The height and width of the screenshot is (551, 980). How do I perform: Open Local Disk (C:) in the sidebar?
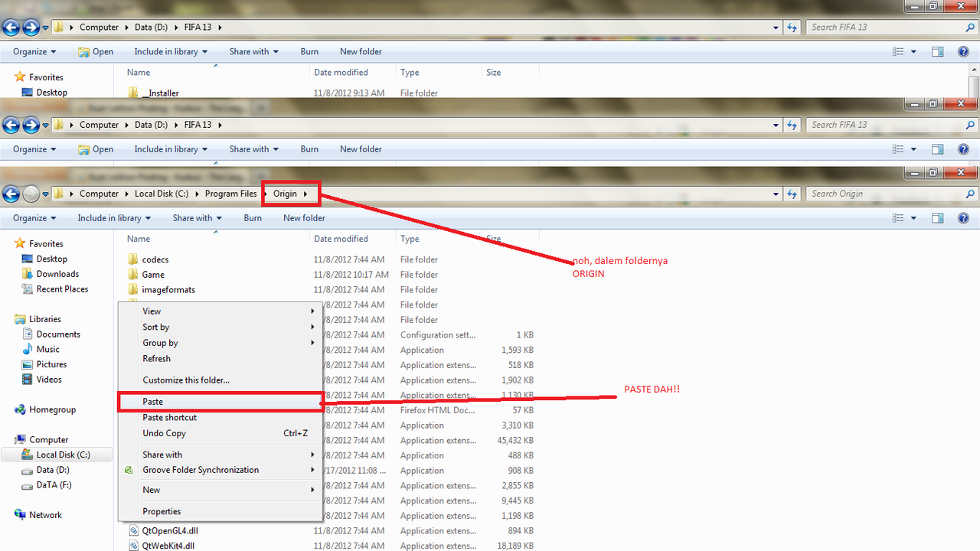click(63, 455)
